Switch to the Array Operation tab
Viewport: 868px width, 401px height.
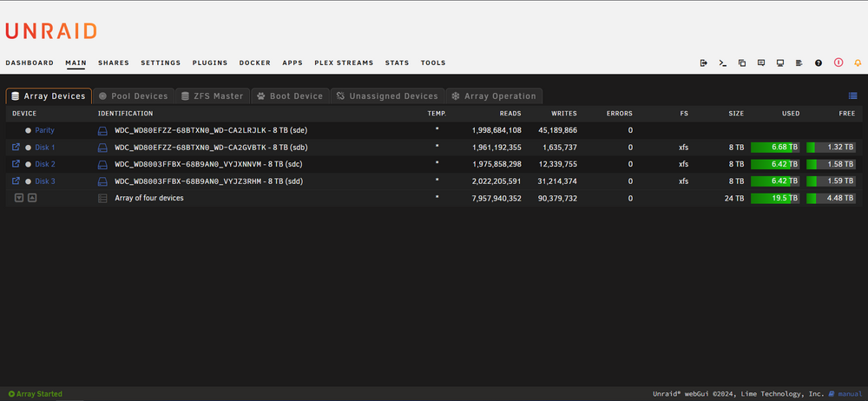click(x=494, y=95)
